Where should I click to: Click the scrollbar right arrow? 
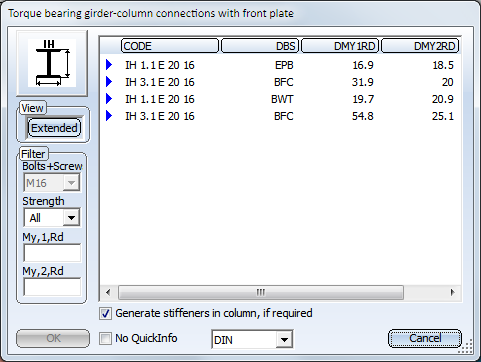point(452,292)
